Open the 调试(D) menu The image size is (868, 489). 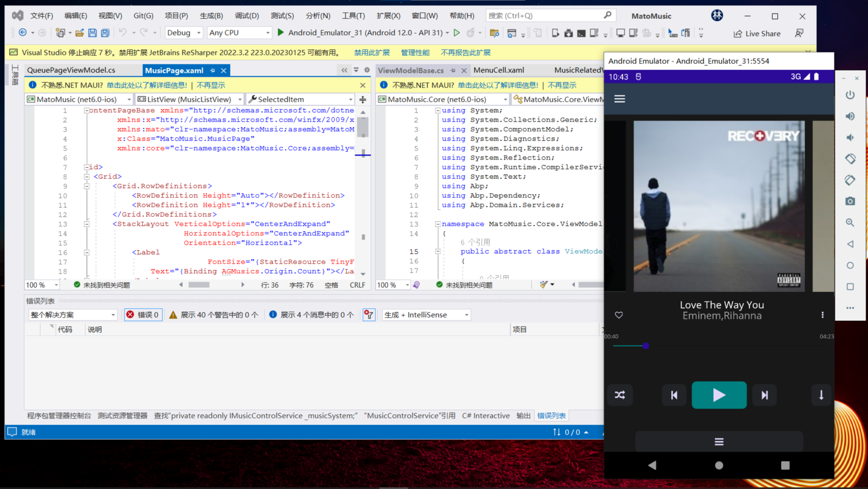pos(247,16)
